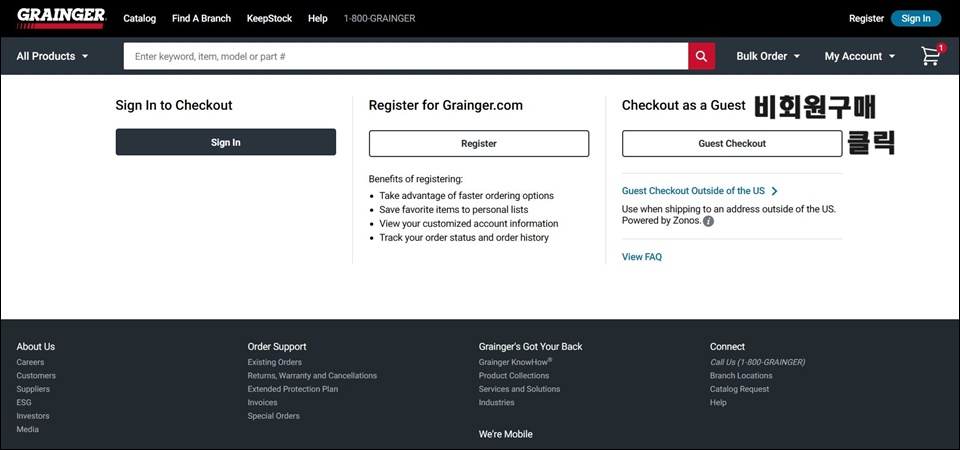Open Suppliers footer link
This screenshot has width=960, height=450.
(33, 389)
